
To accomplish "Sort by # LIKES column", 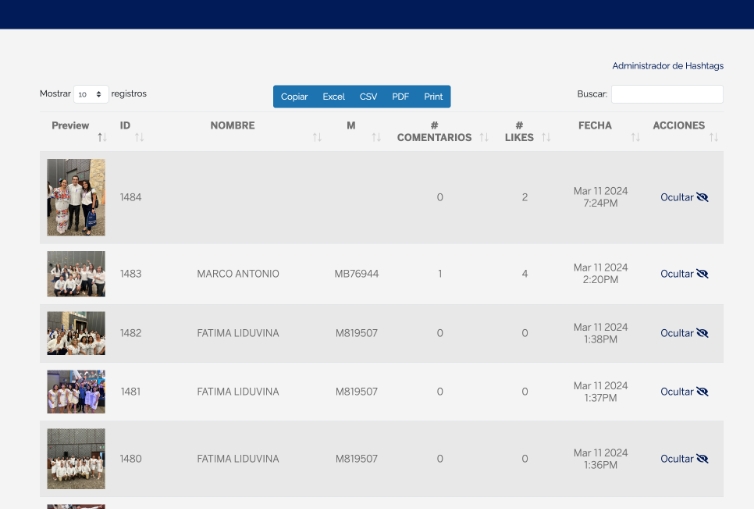I will (519, 132).
